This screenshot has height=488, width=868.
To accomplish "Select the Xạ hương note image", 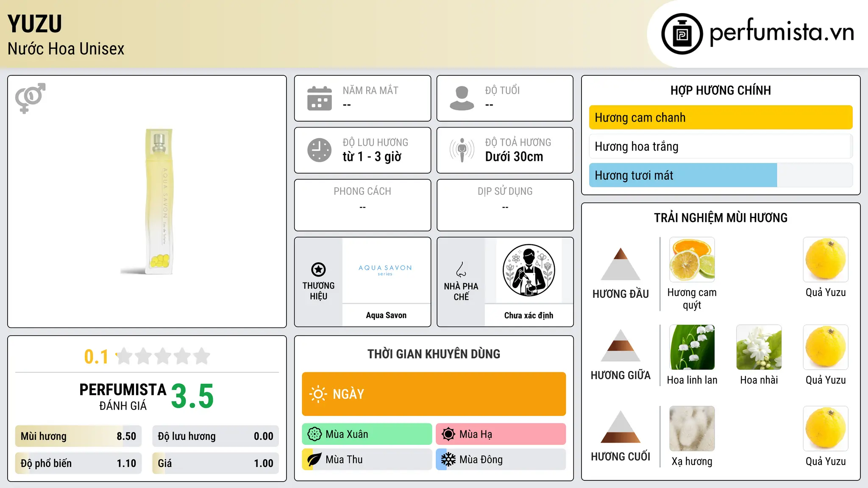I will 692,429.
